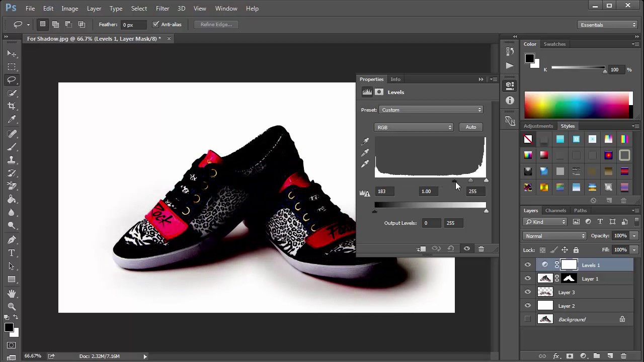644x362 pixels.
Task: Open Properties panel flyout menu
Action: (494, 79)
